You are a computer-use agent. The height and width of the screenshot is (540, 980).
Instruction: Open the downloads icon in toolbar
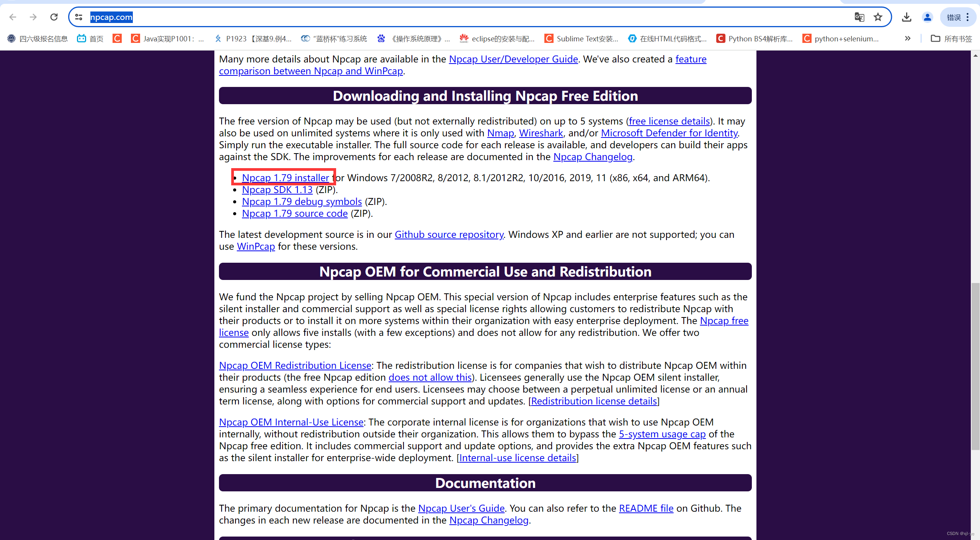tap(906, 17)
